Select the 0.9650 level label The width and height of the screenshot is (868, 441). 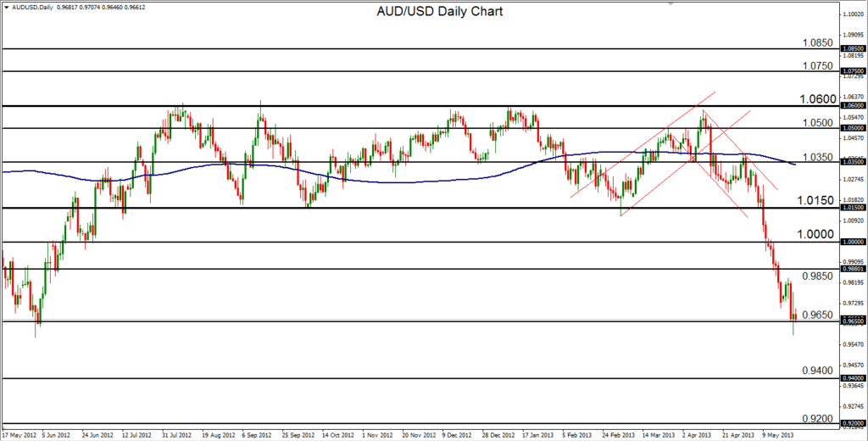click(x=818, y=315)
